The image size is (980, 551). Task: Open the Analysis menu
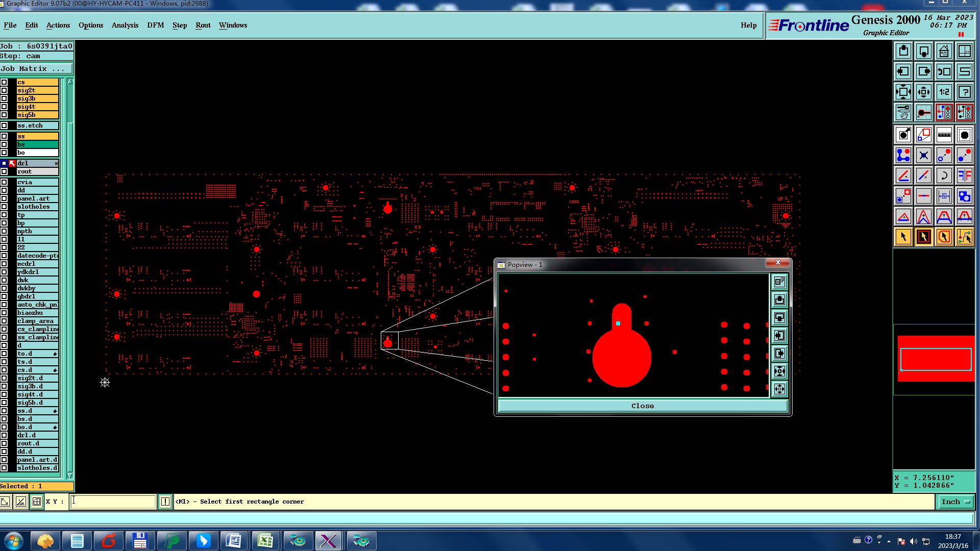[125, 25]
